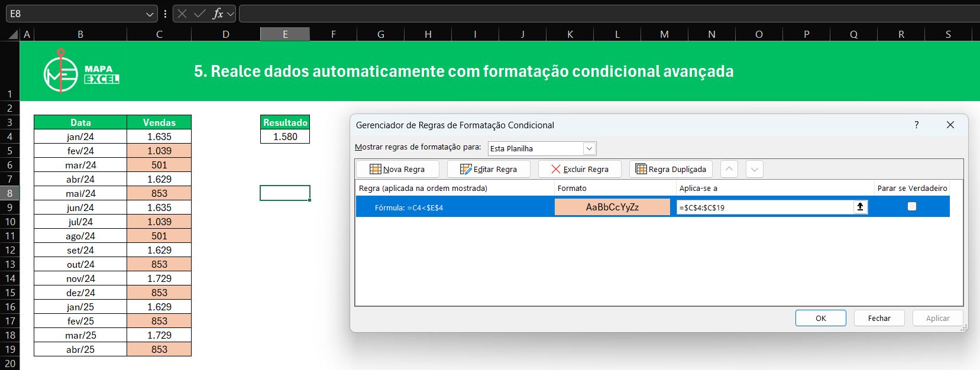
Task: Click the Fechar button
Action: point(879,318)
